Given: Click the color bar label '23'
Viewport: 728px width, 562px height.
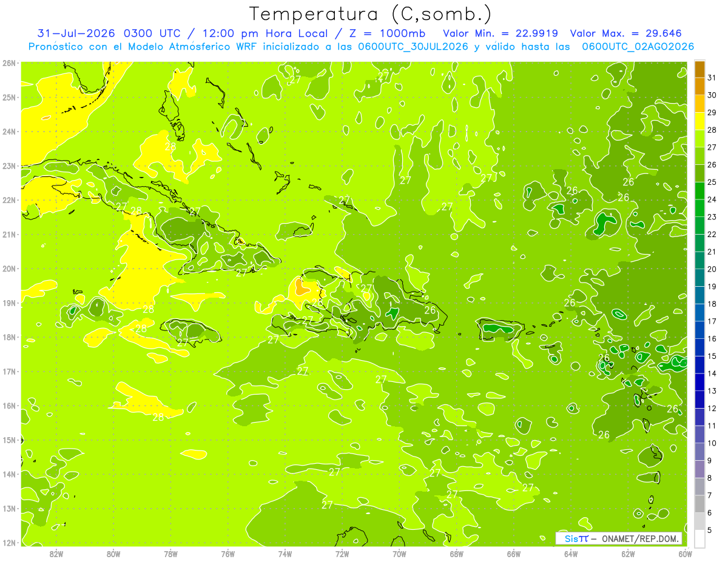Looking at the screenshot, I should [x=712, y=216].
